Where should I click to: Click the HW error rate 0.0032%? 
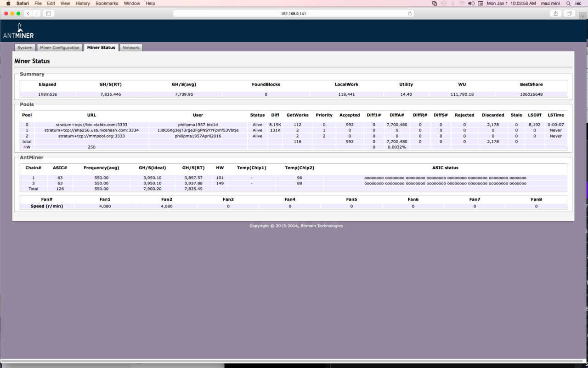(397, 147)
